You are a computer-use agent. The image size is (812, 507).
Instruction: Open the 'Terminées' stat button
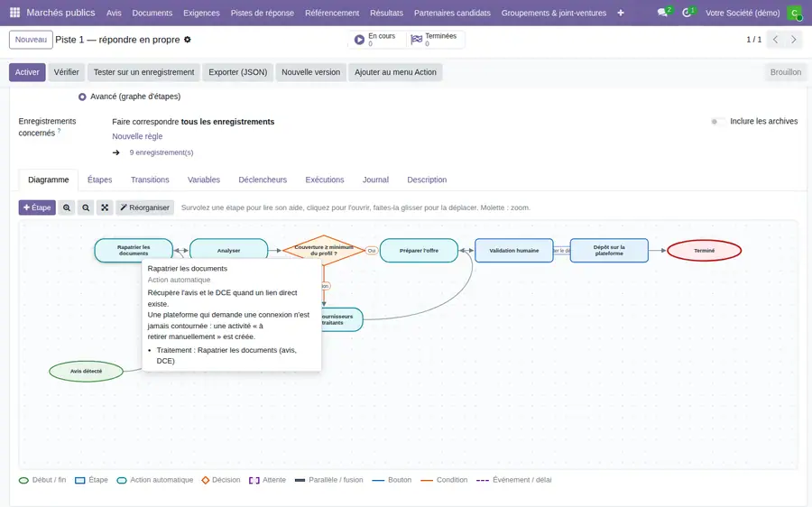coord(435,40)
